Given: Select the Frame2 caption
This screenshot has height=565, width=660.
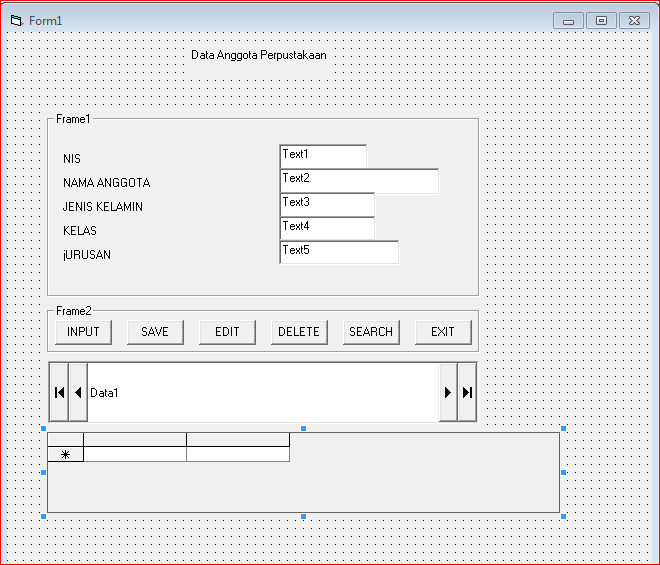Looking at the screenshot, I should (x=74, y=311).
